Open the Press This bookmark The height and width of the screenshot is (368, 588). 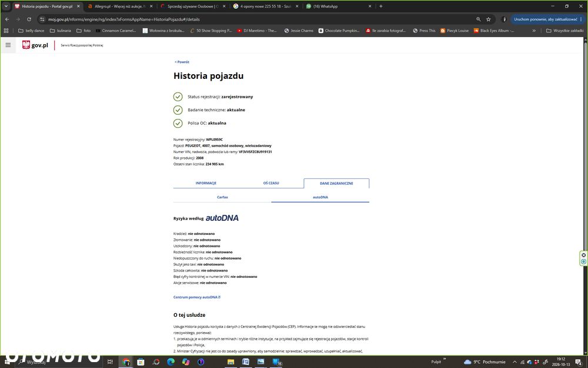(424, 31)
